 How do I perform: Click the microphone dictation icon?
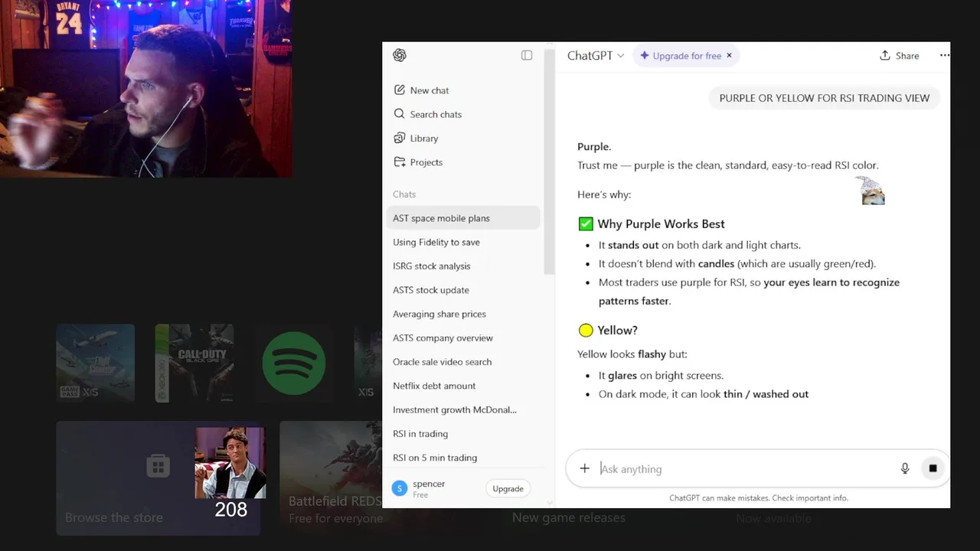pos(905,468)
